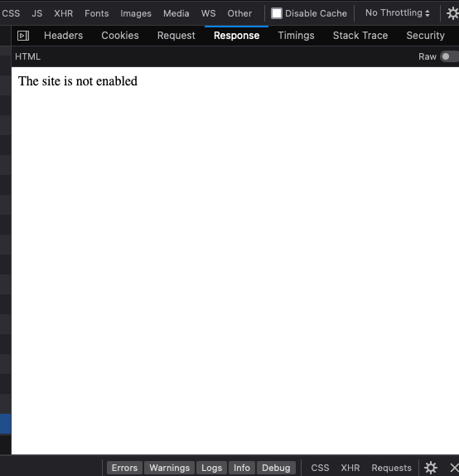This screenshot has height=476, width=459.
Task: Filter requests by Images
Action: [136, 13]
